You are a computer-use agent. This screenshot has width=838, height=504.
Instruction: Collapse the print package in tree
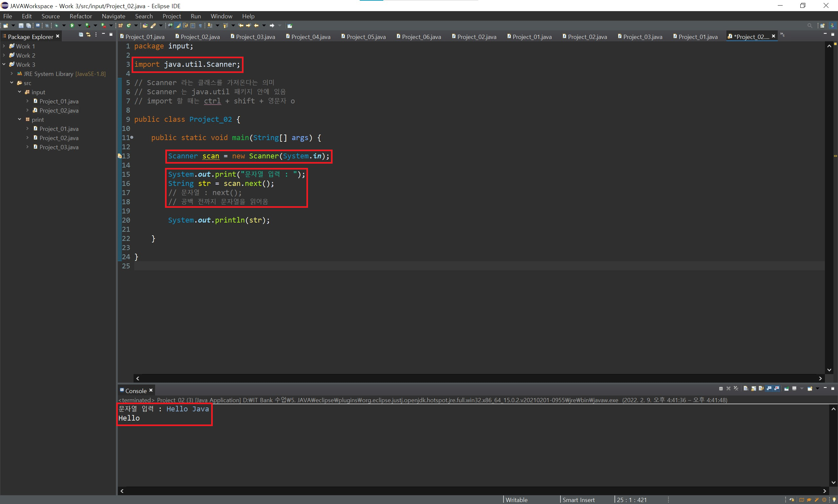pyautogui.click(x=20, y=119)
